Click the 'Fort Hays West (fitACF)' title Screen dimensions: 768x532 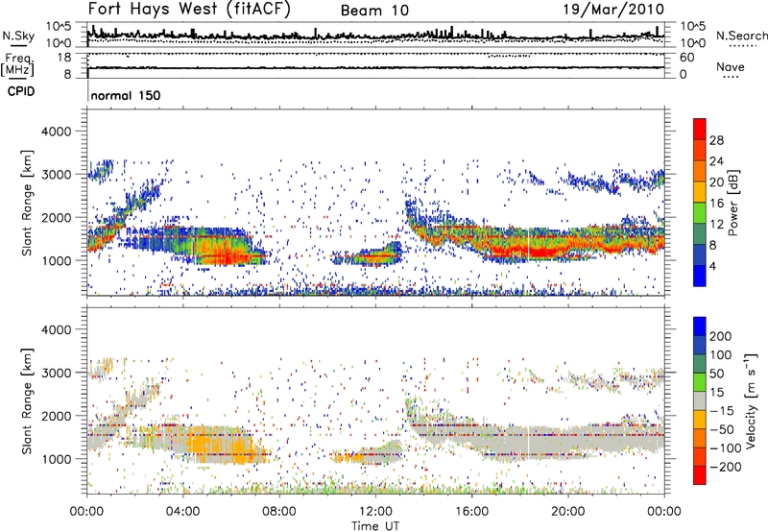(x=189, y=10)
